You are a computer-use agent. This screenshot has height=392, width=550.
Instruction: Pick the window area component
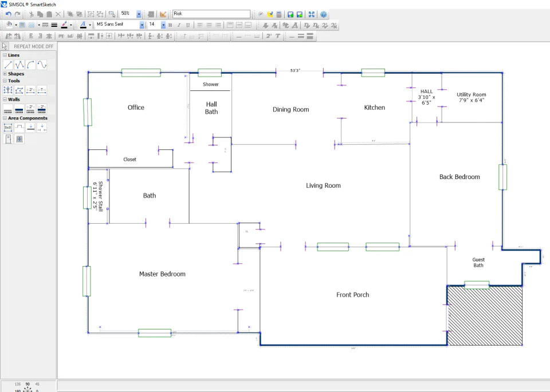[19, 139]
